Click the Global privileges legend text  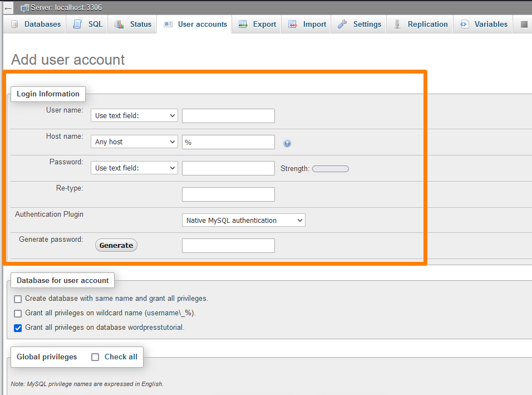(x=47, y=357)
